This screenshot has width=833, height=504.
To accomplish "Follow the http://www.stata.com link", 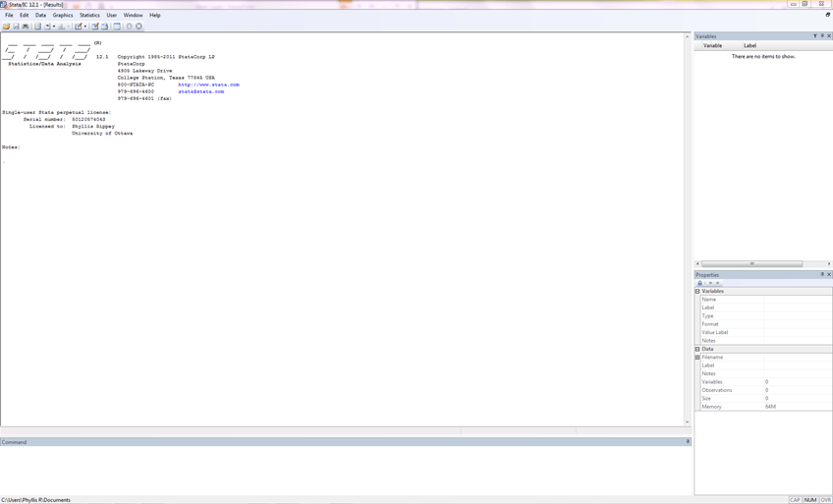I will [x=209, y=84].
